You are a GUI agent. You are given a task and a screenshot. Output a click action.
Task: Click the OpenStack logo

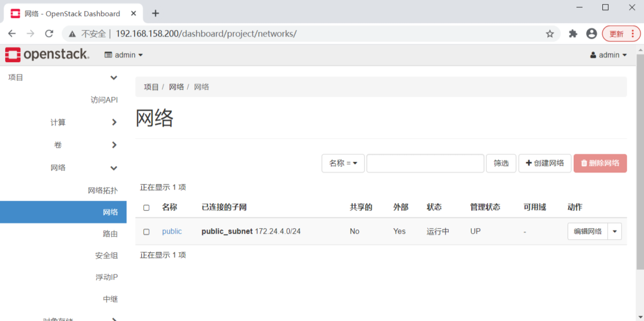tap(47, 55)
